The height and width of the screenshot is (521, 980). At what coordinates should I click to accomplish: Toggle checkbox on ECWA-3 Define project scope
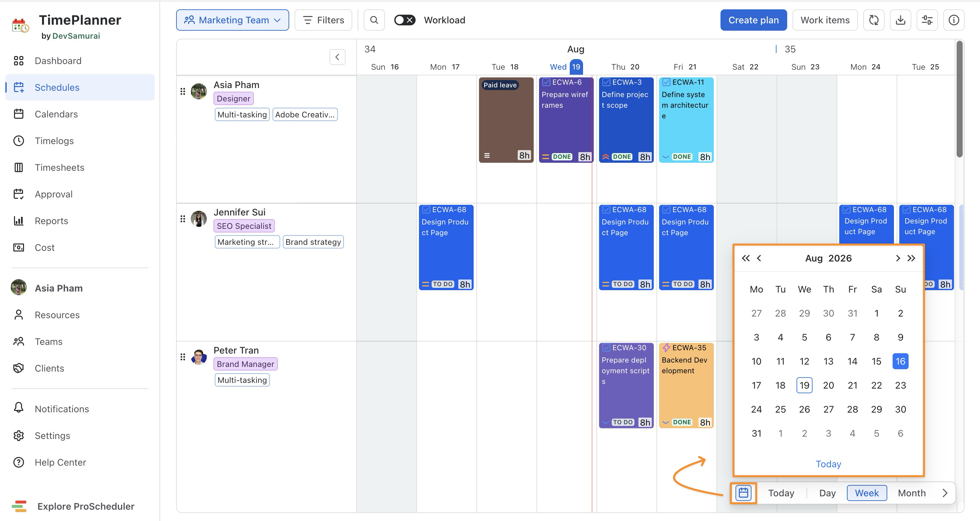[606, 82]
